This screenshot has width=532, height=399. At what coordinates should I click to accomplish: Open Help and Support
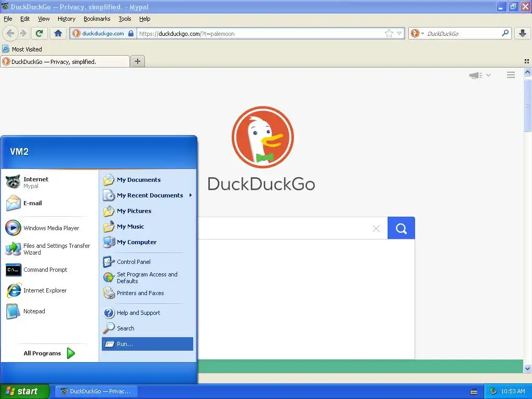[147, 312]
